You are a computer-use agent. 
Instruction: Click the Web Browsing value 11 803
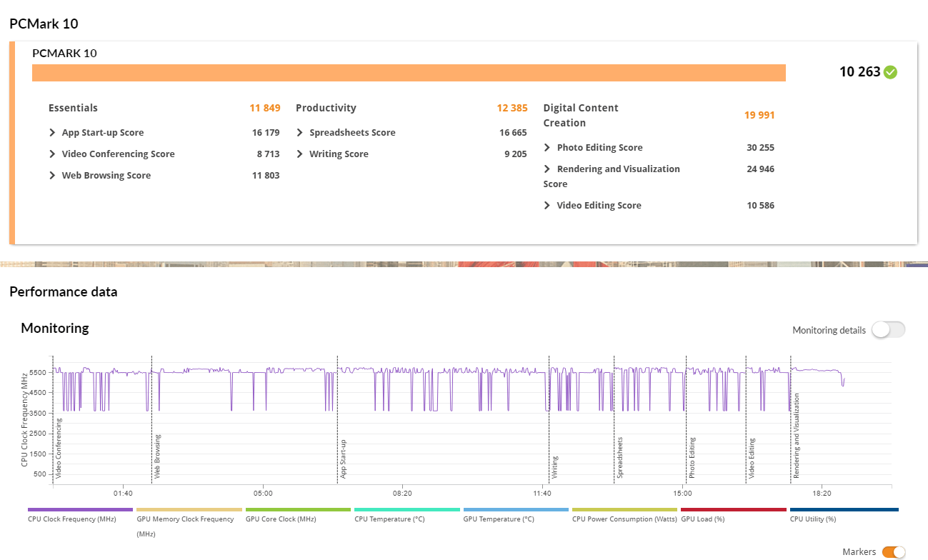(x=266, y=176)
